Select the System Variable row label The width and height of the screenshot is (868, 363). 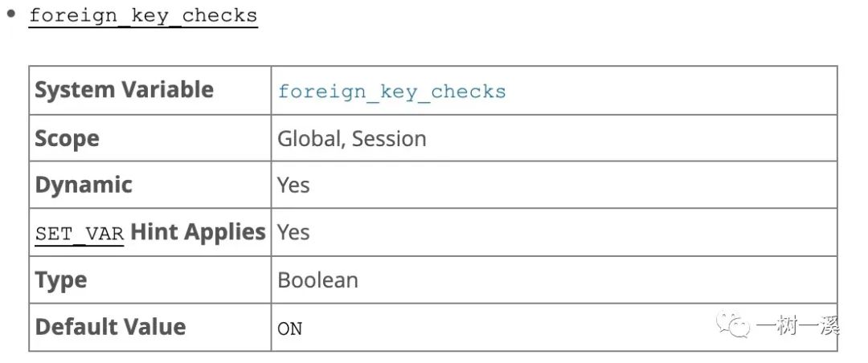click(124, 90)
